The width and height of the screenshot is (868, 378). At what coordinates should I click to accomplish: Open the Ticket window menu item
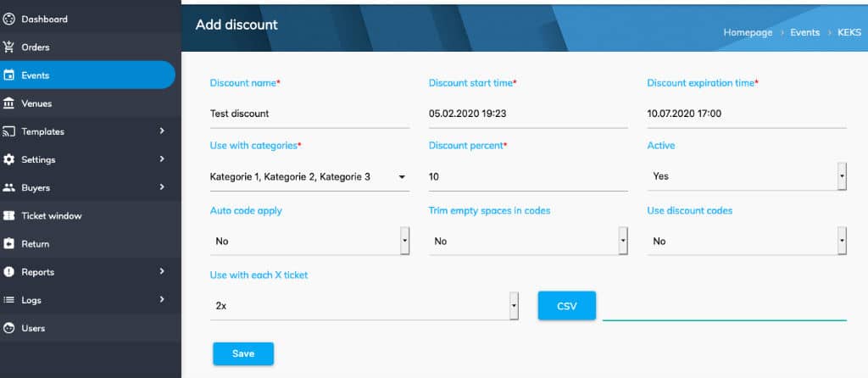tap(88, 216)
